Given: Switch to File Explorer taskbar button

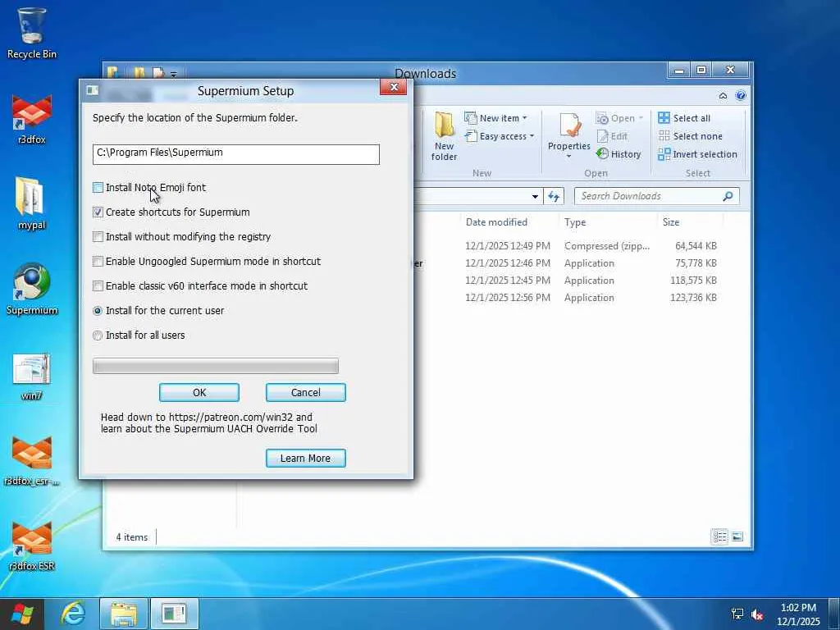Looking at the screenshot, I should pos(124,614).
